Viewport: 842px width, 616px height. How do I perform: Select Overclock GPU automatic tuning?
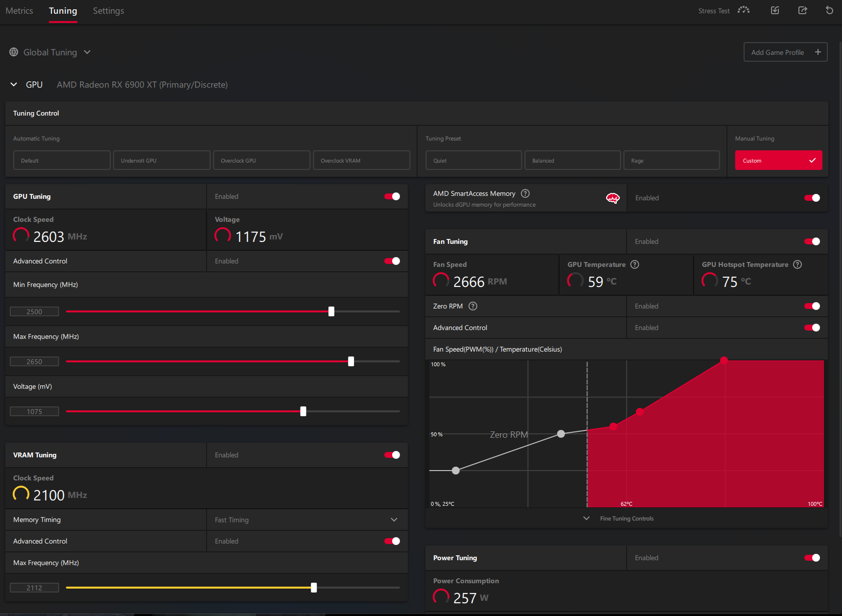pos(261,160)
